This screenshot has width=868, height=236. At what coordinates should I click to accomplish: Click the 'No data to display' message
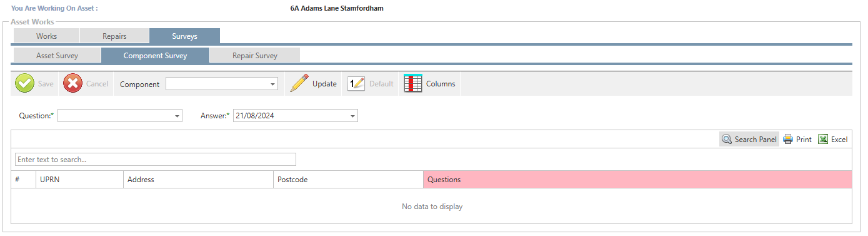(x=432, y=207)
